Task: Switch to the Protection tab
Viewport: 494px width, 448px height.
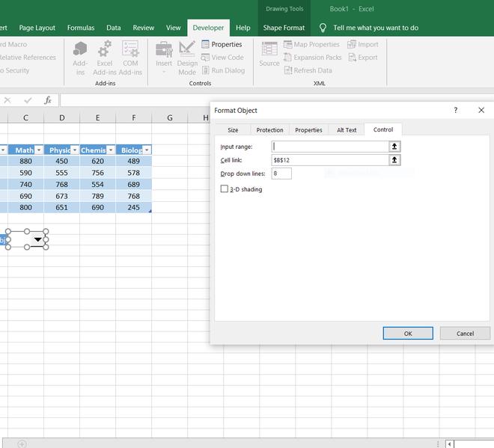Action: tap(269, 130)
